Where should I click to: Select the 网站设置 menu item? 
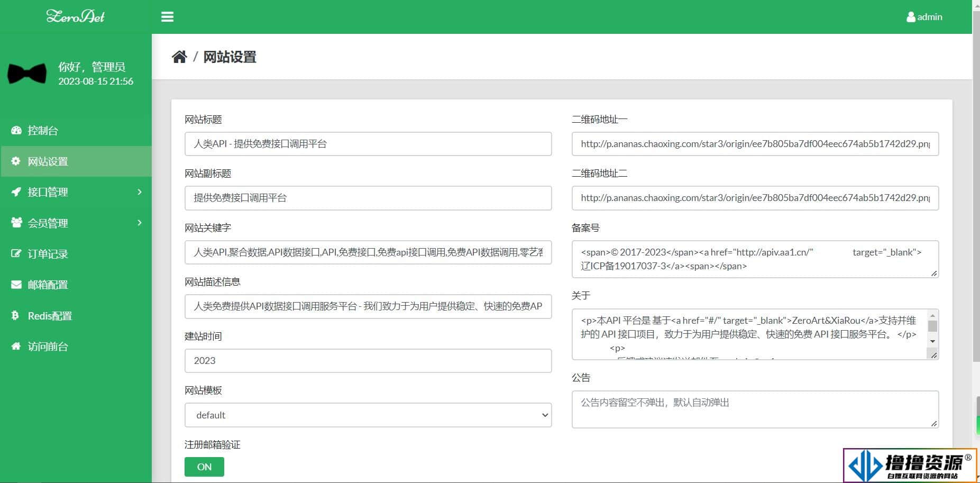point(76,161)
